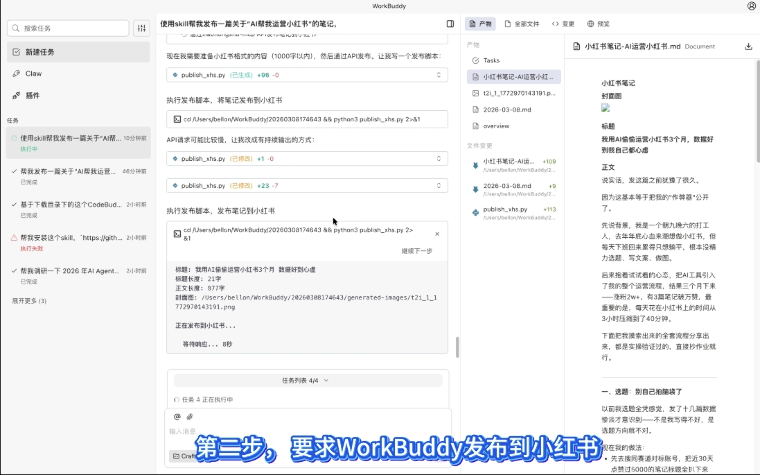Open the overview file
This screenshot has height=475, width=760.
coord(513,126)
